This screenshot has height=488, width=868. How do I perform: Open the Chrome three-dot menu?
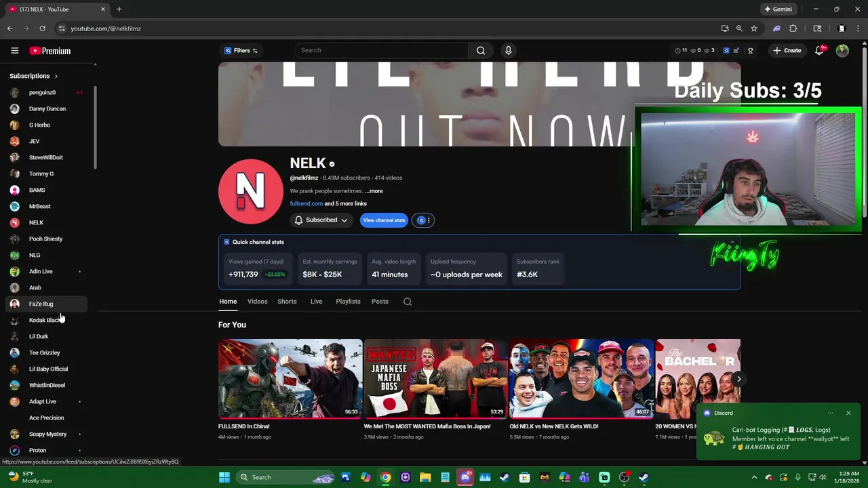click(859, 28)
